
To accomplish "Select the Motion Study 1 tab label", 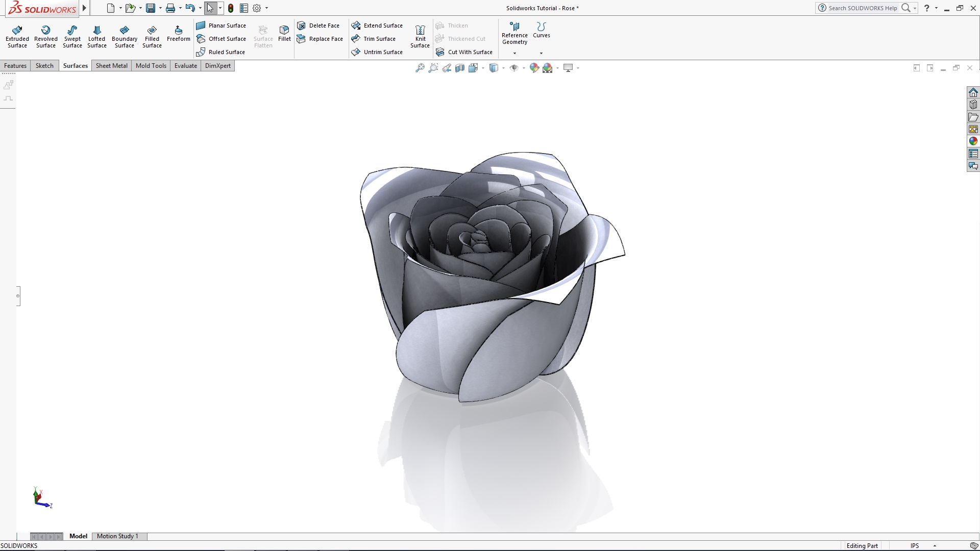I will (x=118, y=536).
